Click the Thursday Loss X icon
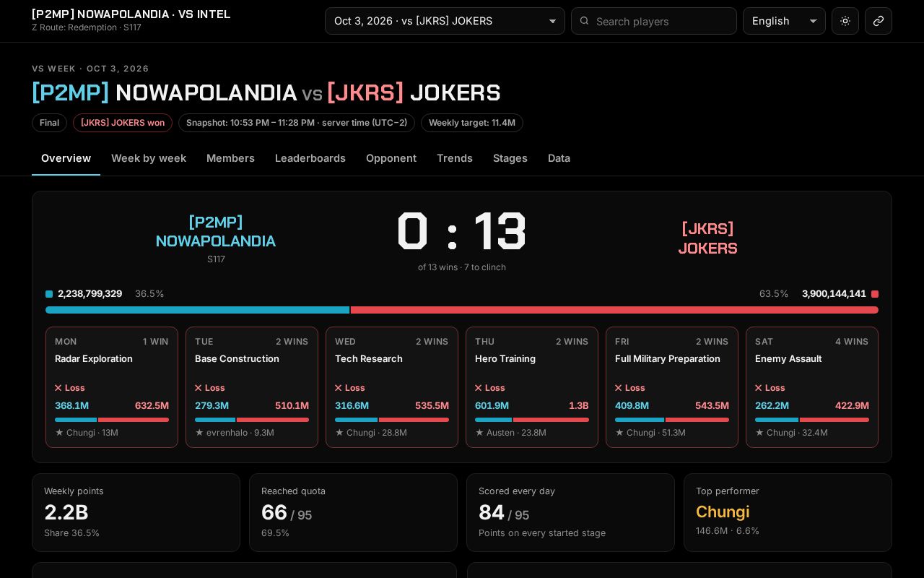Screen dimensions: 924x578 pos(479,388)
